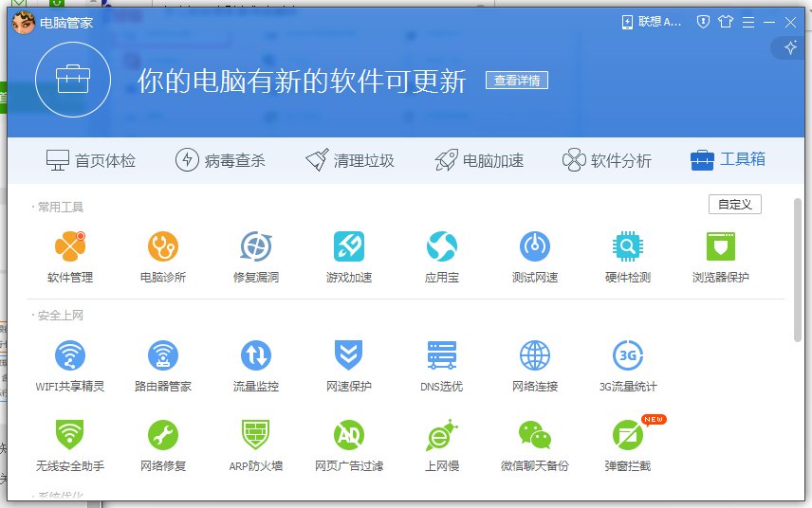Switch to 首页体检 tab
The height and width of the screenshot is (508, 812).
(91, 160)
